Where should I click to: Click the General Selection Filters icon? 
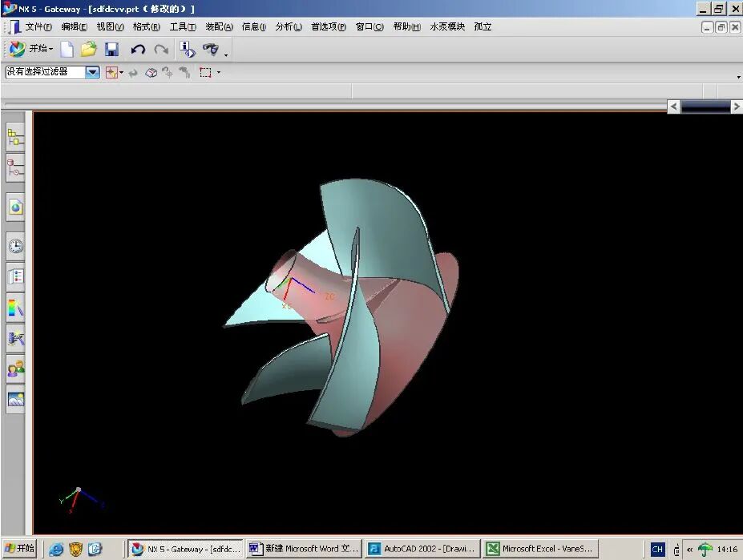[x=111, y=72]
